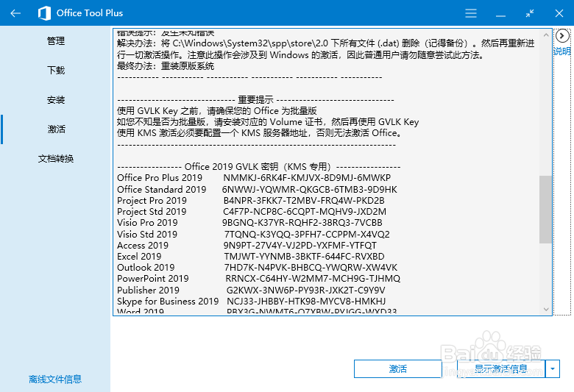Close the Office Tool Plus window

click(x=559, y=13)
